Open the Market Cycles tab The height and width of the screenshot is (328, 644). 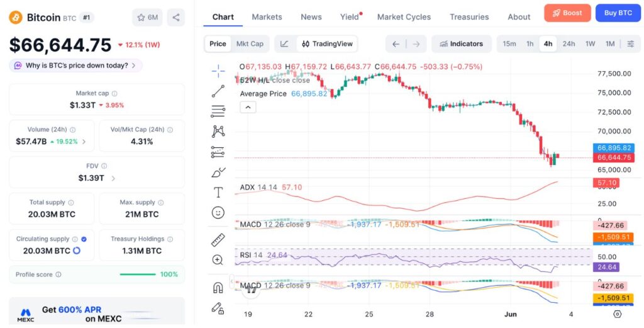pyautogui.click(x=404, y=17)
